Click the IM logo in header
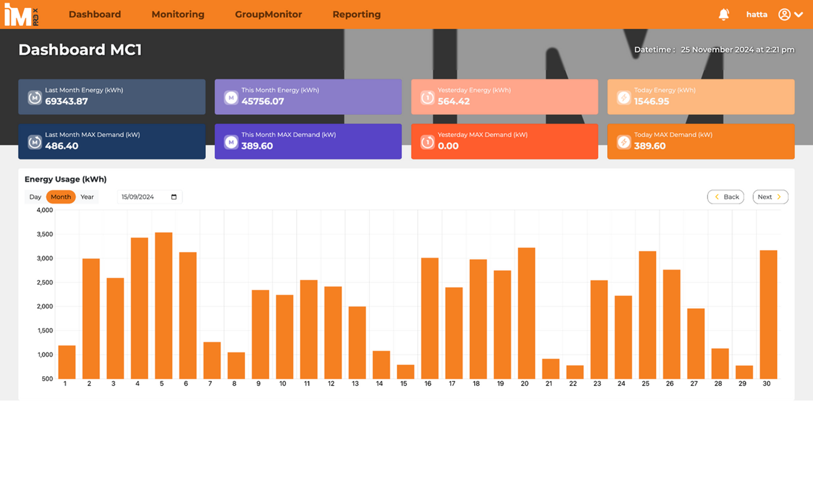 coord(21,14)
